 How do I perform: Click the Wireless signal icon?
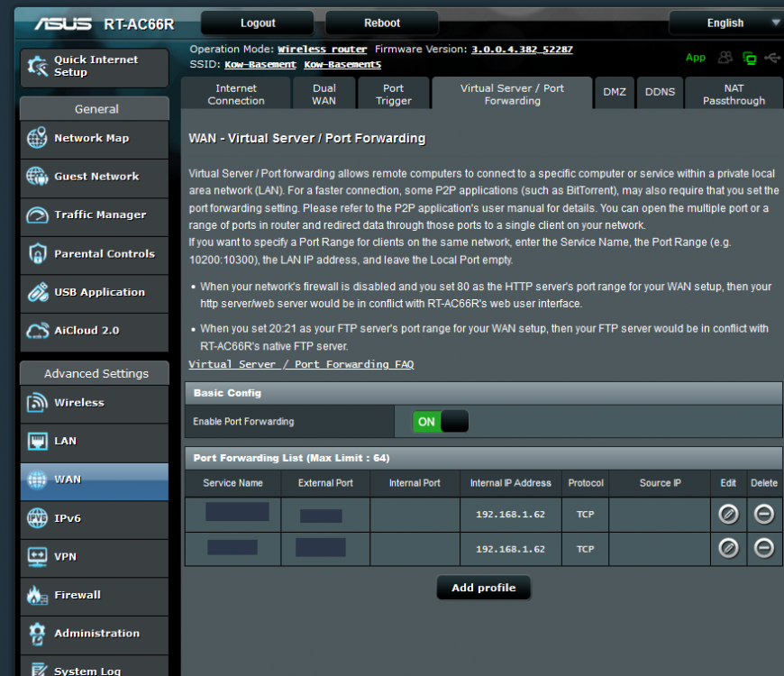tap(37, 403)
